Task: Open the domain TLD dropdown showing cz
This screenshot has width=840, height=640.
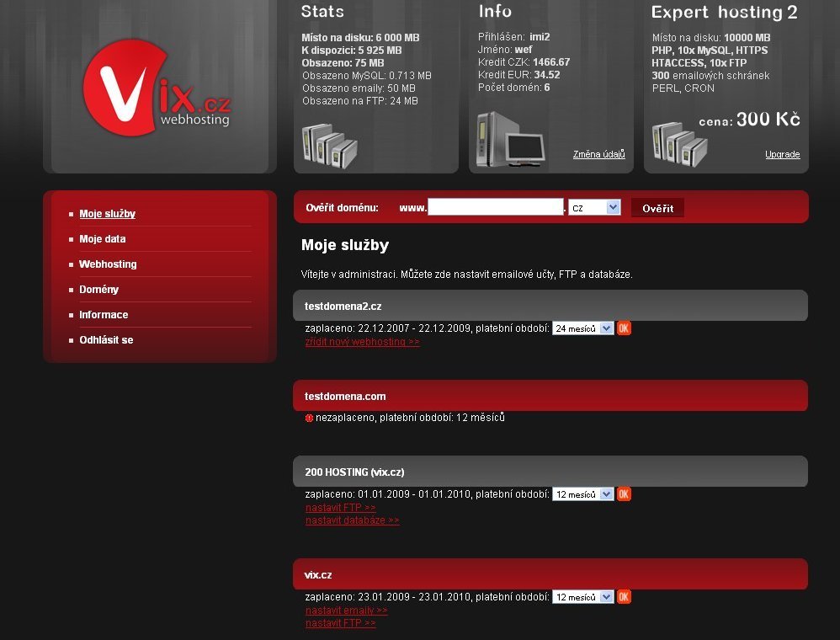Action: tap(594, 208)
